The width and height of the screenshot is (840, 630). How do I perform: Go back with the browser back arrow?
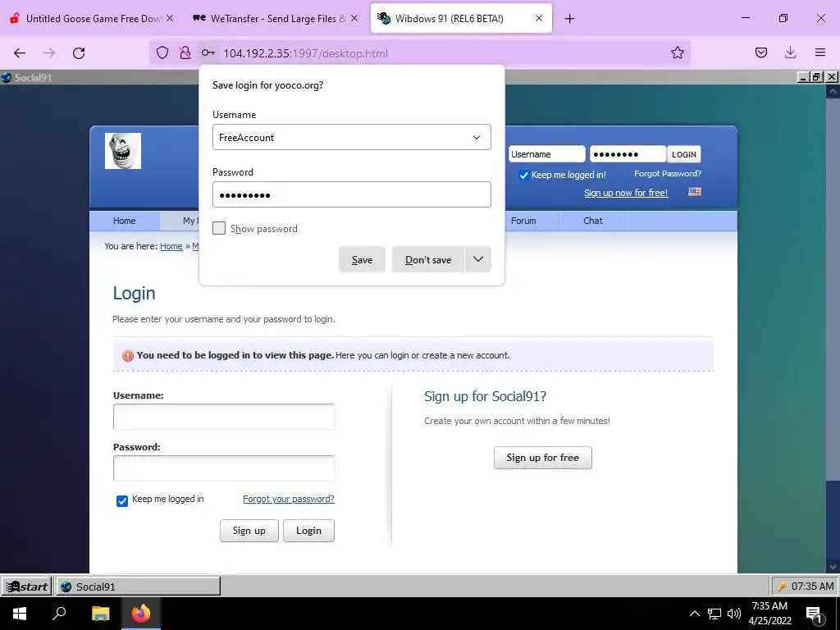(20, 52)
